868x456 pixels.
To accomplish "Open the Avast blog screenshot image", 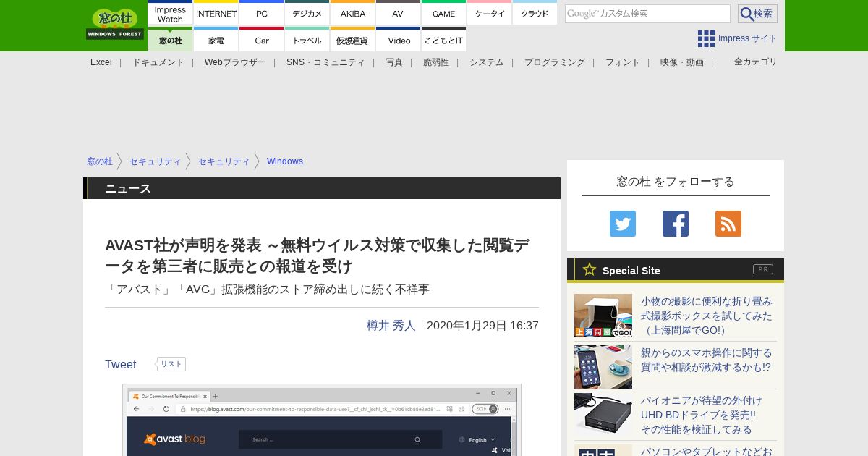I will click(322, 420).
